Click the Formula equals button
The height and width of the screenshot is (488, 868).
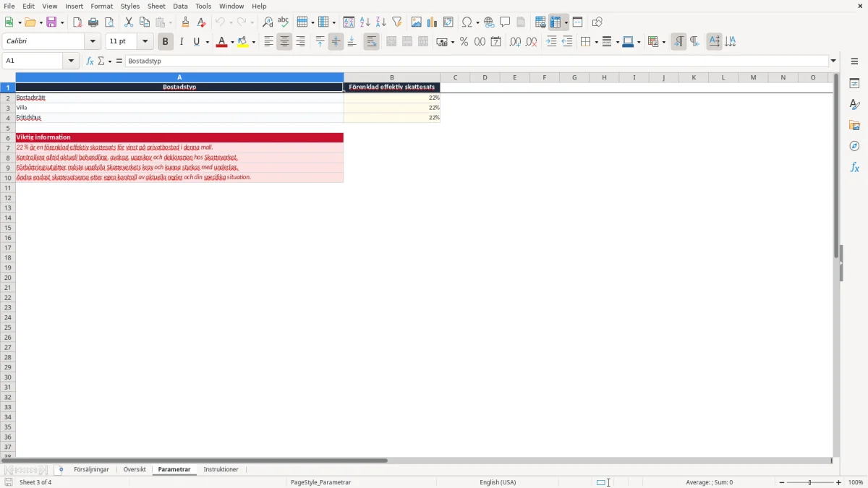(119, 61)
